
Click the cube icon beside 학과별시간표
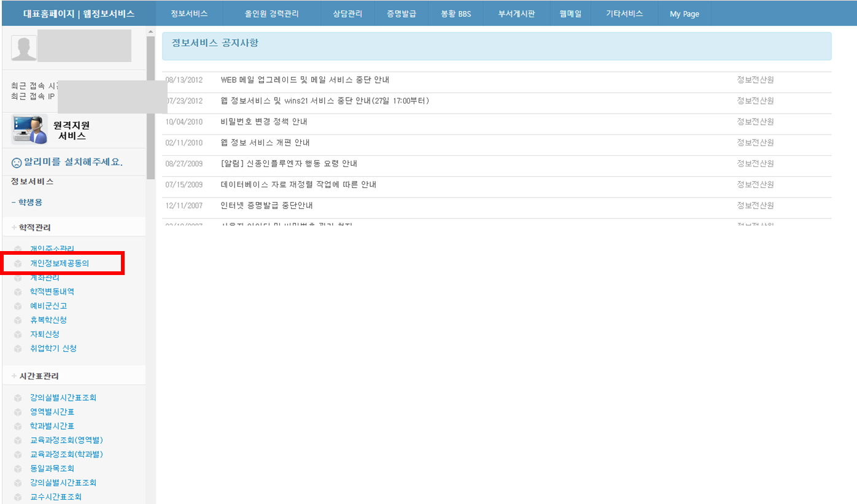[x=18, y=426]
